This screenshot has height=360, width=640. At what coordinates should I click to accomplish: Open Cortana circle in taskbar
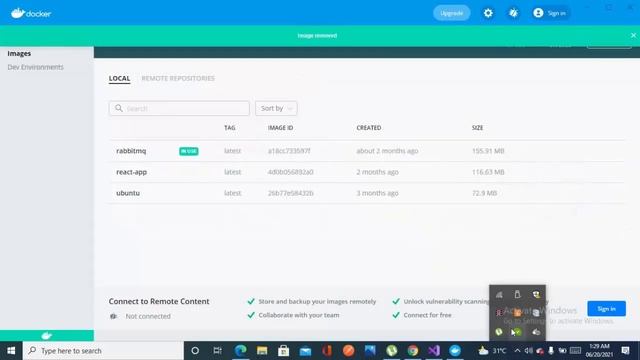point(195,351)
